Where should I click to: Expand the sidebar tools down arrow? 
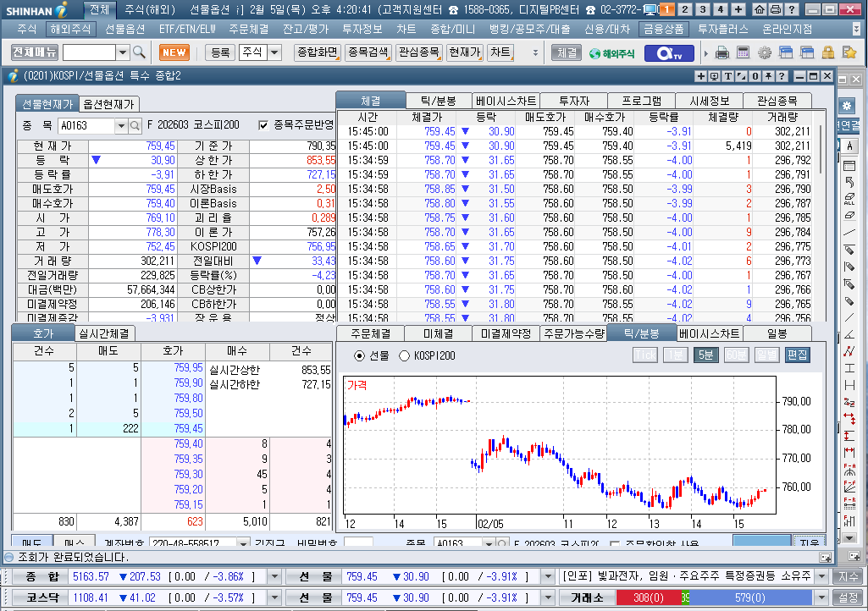point(849,538)
